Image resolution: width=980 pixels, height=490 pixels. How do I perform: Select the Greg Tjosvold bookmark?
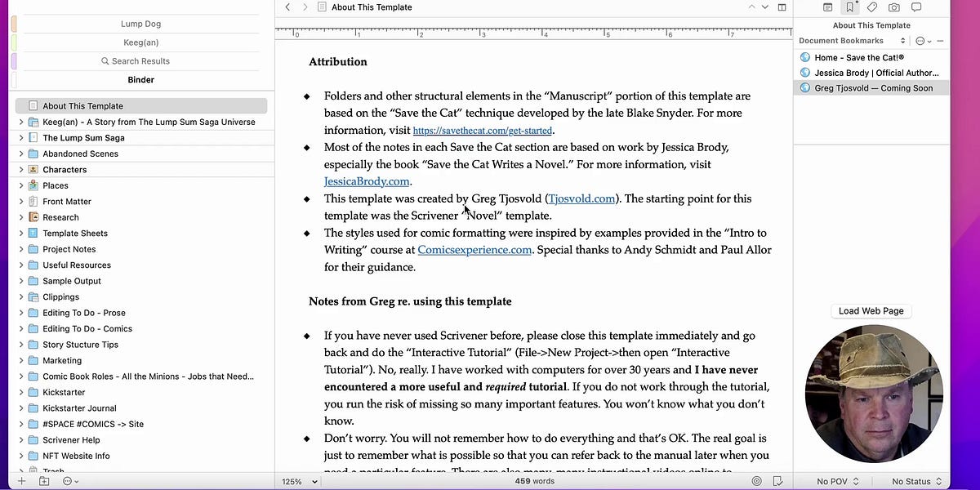[871, 87]
